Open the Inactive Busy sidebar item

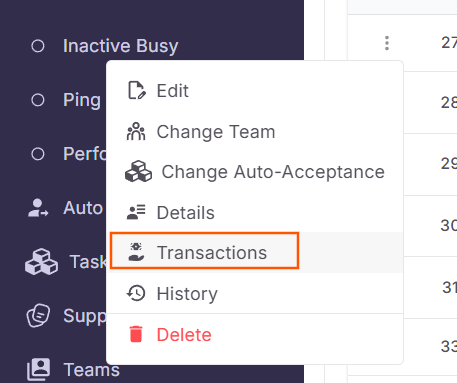tap(120, 46)
